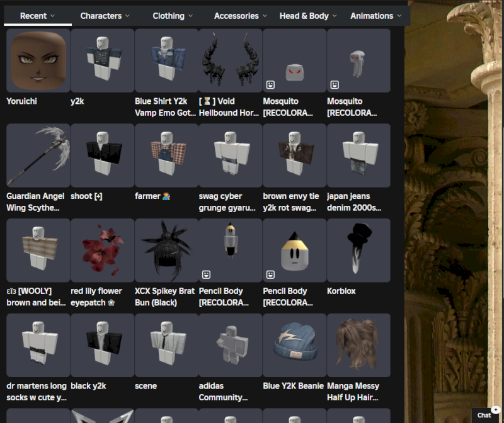Select the Korblox item
This screenshot has height=423, width=504.
coord(358,251)
